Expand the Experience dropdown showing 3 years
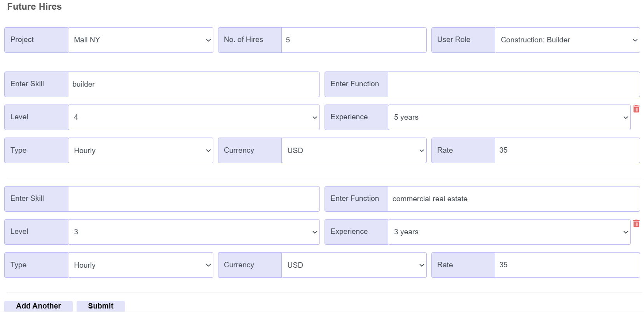Screen dimensions: 644x312 point(509,232)
